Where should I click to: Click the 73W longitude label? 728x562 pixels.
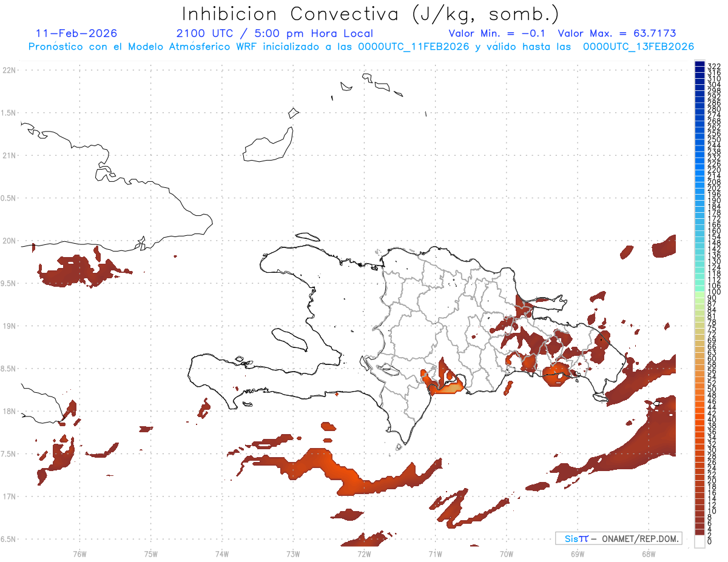click(293, 553)
